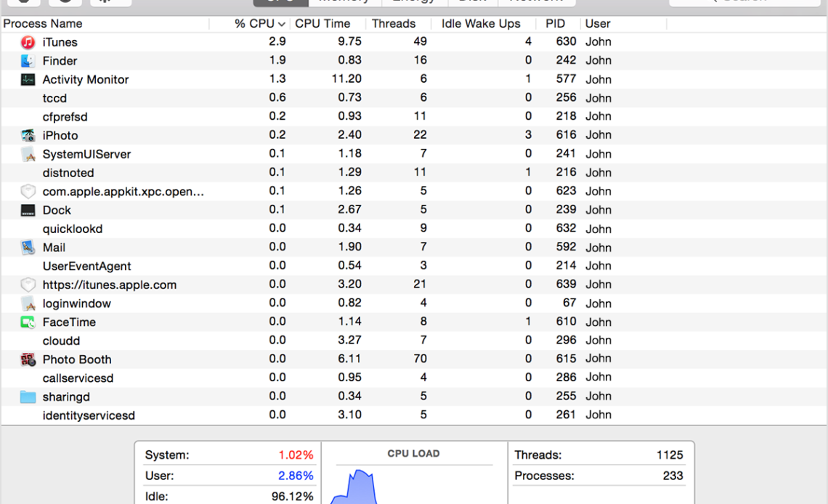Click the 9.75 CPU Time value
Image resolution: width=828 pixels, height=504 pixels.
click(x=349, y=41)
